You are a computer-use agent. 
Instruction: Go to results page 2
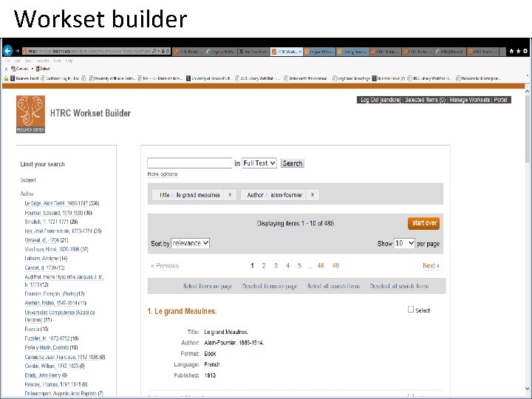(264, 266)
